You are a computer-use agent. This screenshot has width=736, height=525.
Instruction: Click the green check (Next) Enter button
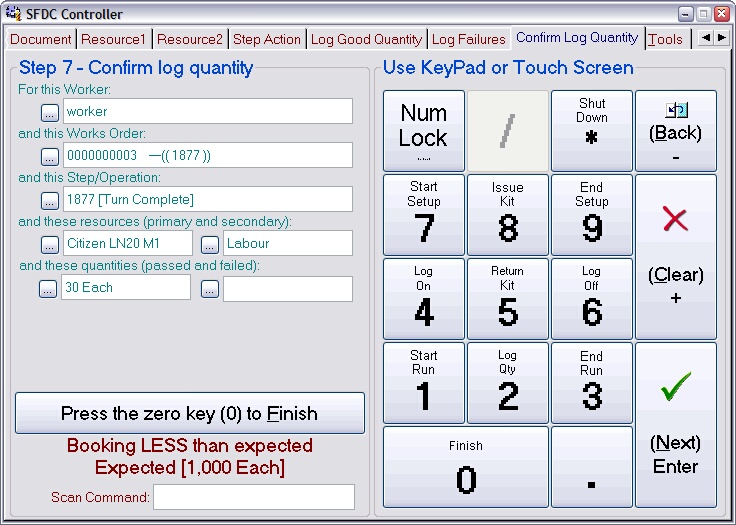[x=676, y=425]
